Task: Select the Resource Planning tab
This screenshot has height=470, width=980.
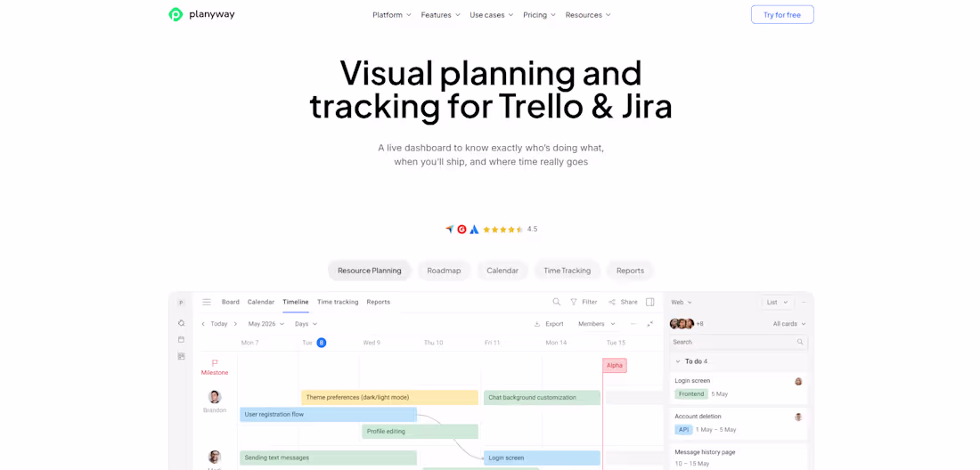Action: click(x=370, y=271)
